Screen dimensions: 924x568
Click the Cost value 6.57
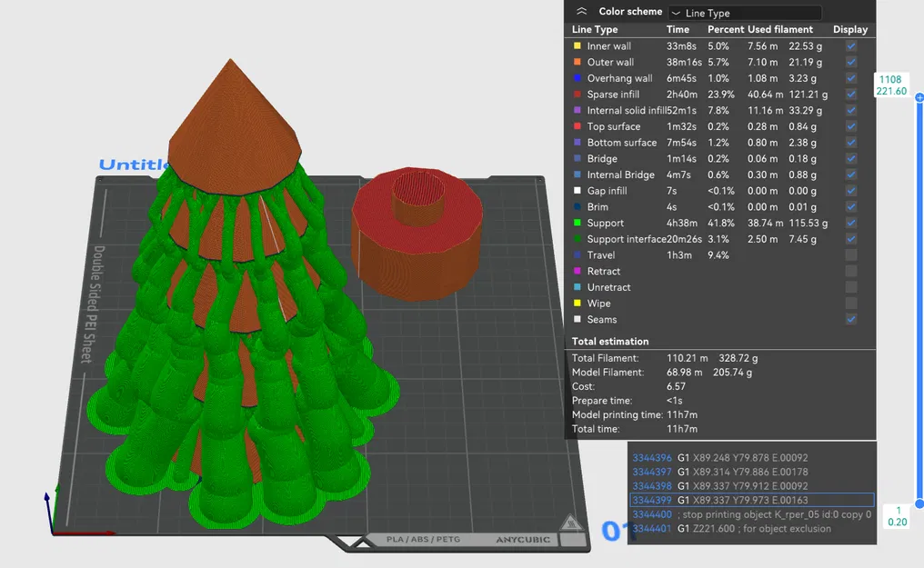tap(676, 386)
